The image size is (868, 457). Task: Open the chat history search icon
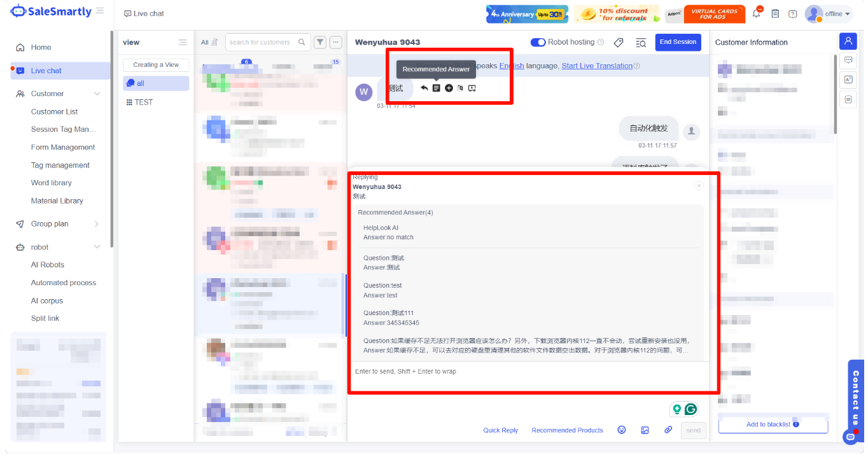click(x=641, y=43)
